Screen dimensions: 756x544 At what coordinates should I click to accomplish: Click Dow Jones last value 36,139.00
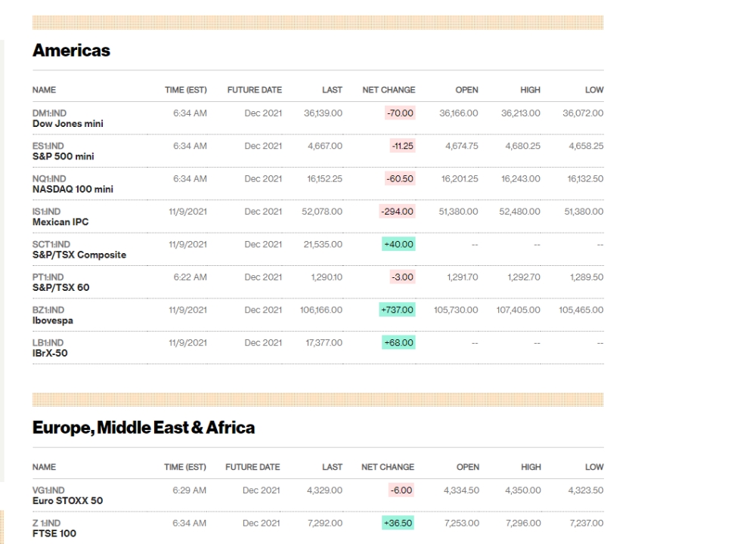pyautogui.click(x=323, y=113)
